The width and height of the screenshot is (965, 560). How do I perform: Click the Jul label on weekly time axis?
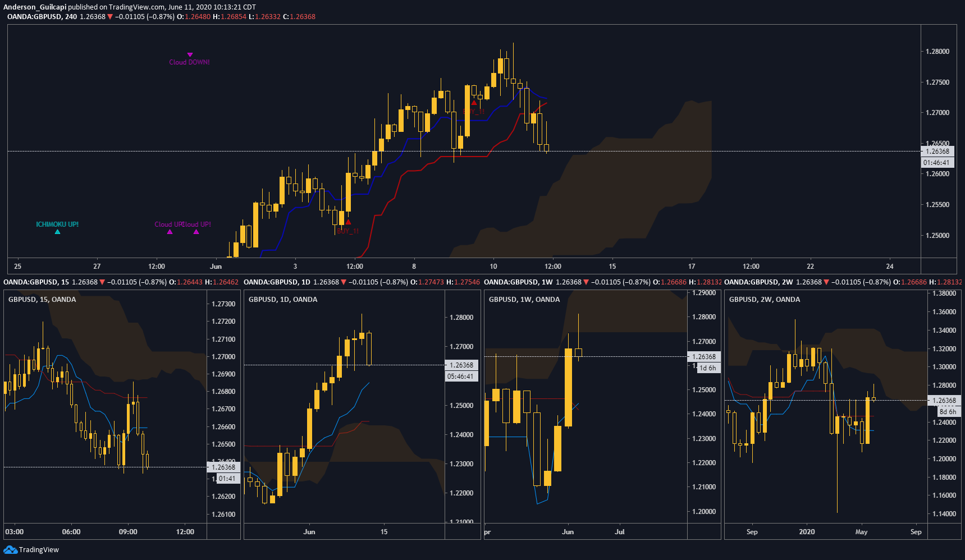click(x=619, y=532)
